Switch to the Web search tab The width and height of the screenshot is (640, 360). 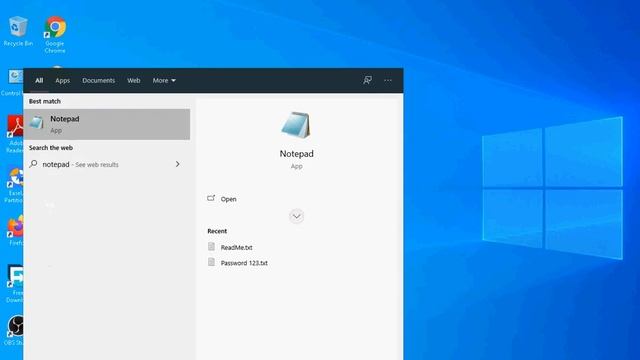click(133, 80)
